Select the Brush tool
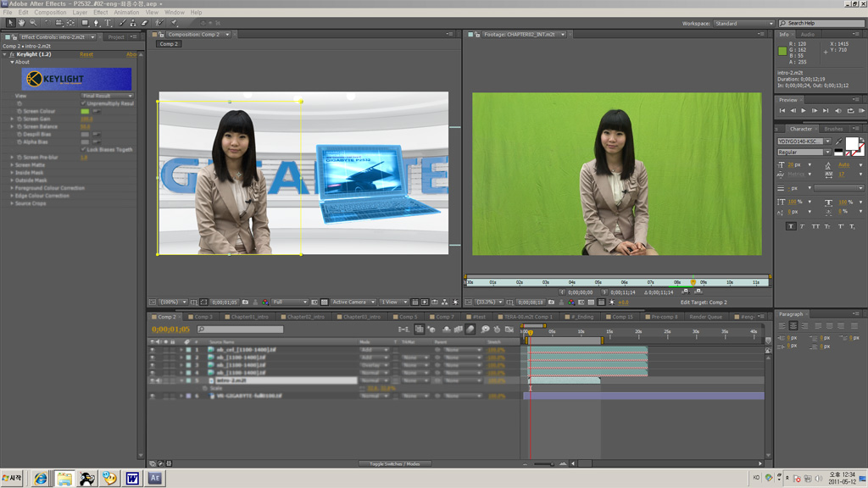868x488 pixels. (x=122, y=23)
